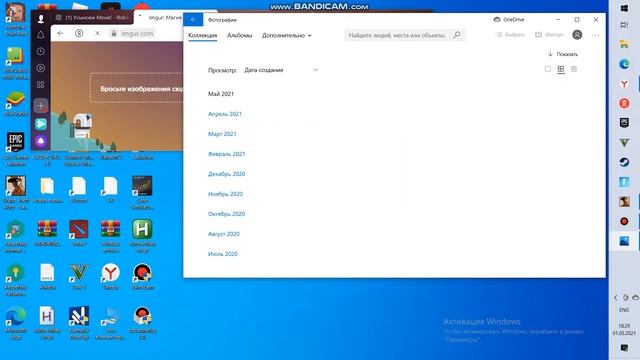
Task: Open notifications bell in browser sidebar
Action: click(40, 35)
